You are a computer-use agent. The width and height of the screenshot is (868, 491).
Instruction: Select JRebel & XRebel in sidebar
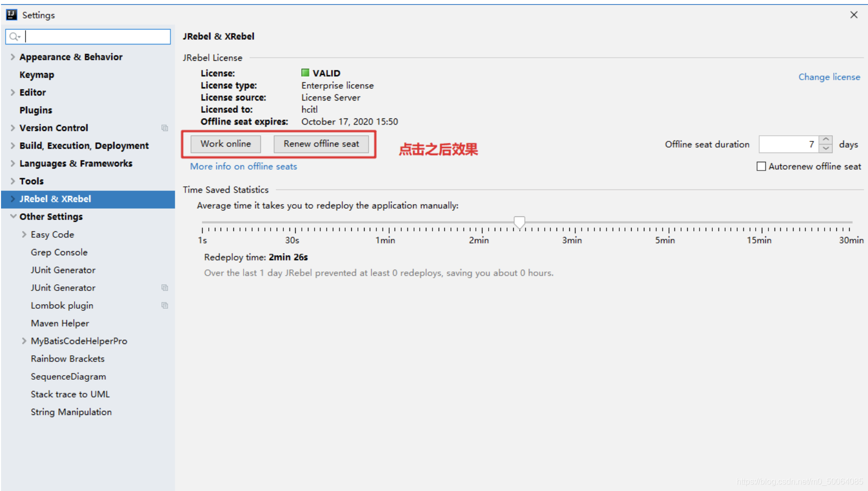(x=88, y=199)
